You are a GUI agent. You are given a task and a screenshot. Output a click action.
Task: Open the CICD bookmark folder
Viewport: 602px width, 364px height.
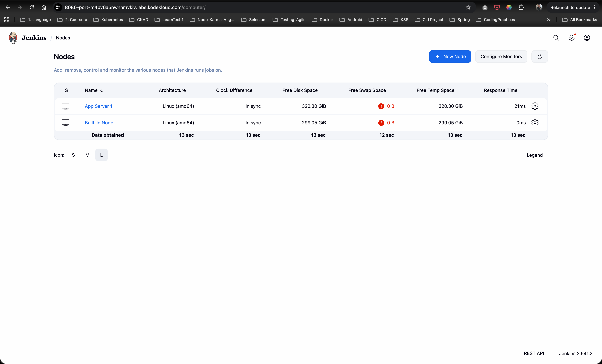(x=377, y=20)
